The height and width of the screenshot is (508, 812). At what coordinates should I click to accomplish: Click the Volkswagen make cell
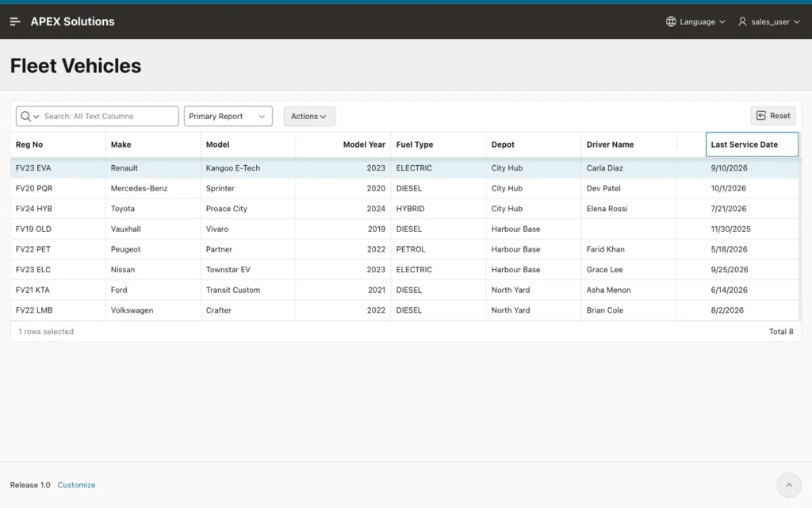pos(153,310)
